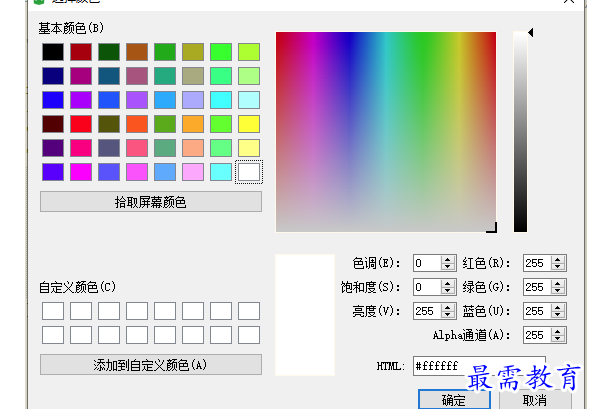Click the black arrow handle of brightness slider
This screenshot has height=409, width=589.
530,33
